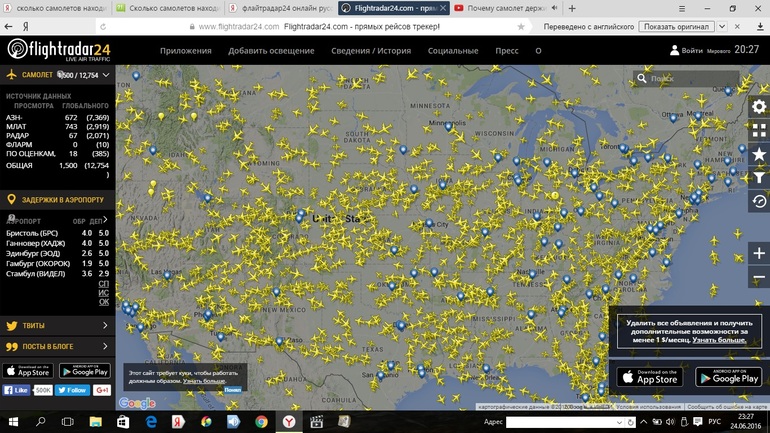Image resolution: width=770 pixels, height=433 pixels.
Task: Expand the Посты в блоге section
Action: pyautogui.click(x=105, y=346)
